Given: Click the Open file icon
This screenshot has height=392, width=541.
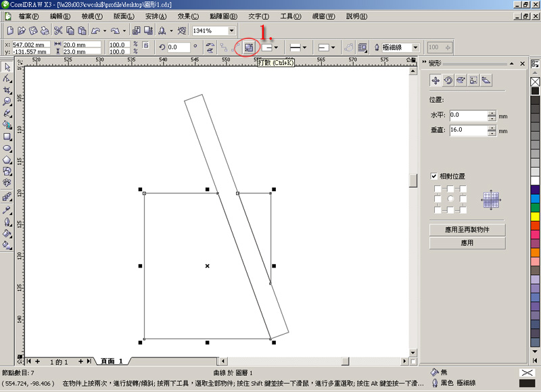Looking at the screenshot, I should [x=22, y=30].
